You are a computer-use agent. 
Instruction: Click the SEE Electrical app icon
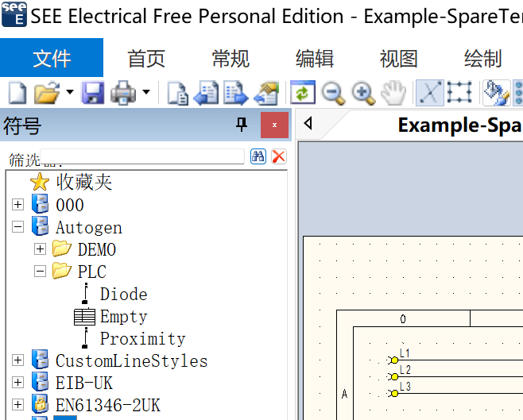click(14, 14)
